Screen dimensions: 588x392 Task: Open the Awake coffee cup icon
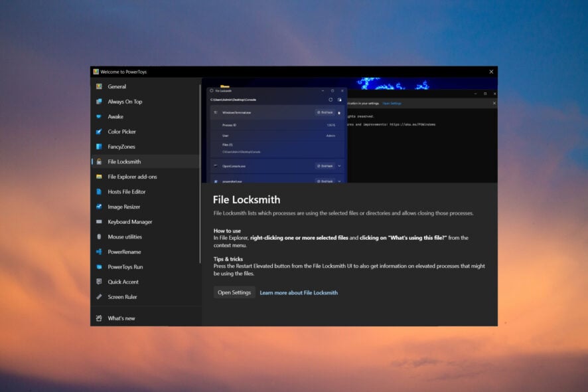coord(99,116)
